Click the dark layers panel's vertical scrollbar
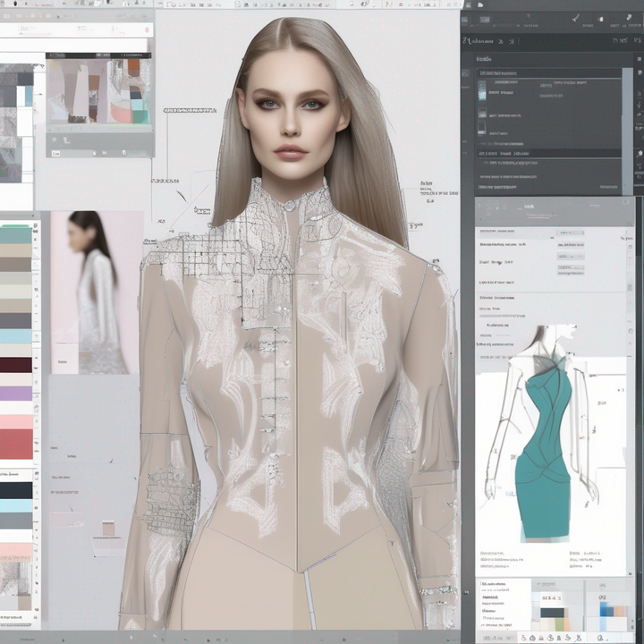 click(627, 131)
